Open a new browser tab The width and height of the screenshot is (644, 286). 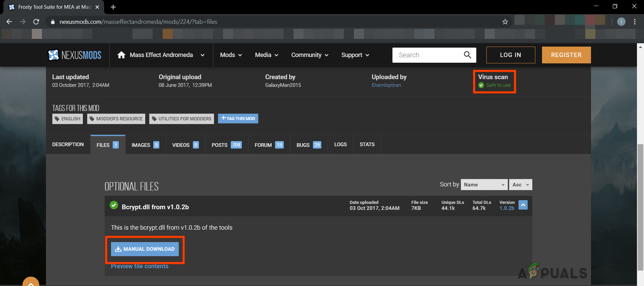pos(113,7)
